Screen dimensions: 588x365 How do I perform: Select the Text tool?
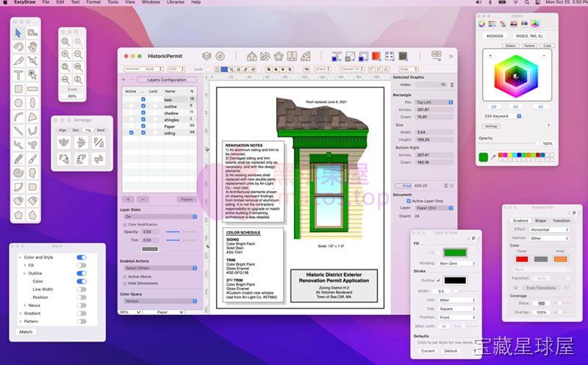(18, 75)
